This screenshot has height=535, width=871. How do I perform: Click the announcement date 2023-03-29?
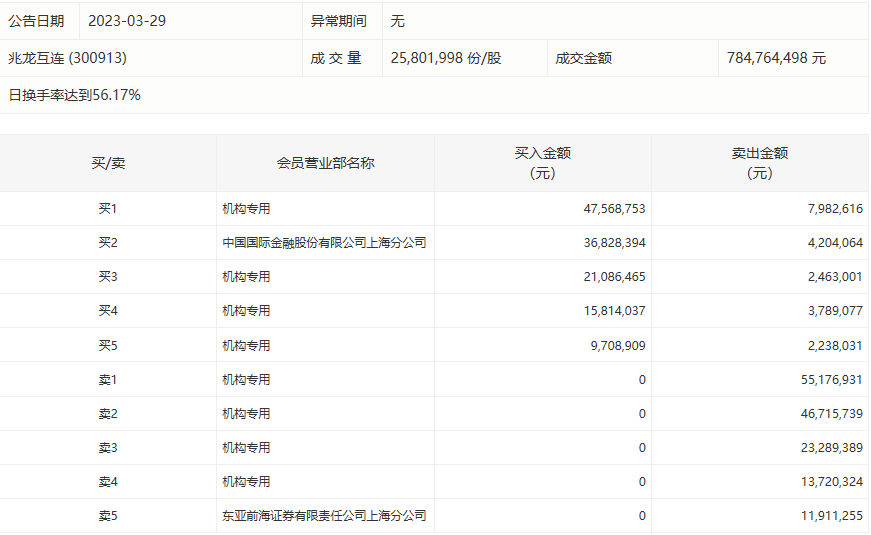(x=127, y=21)
